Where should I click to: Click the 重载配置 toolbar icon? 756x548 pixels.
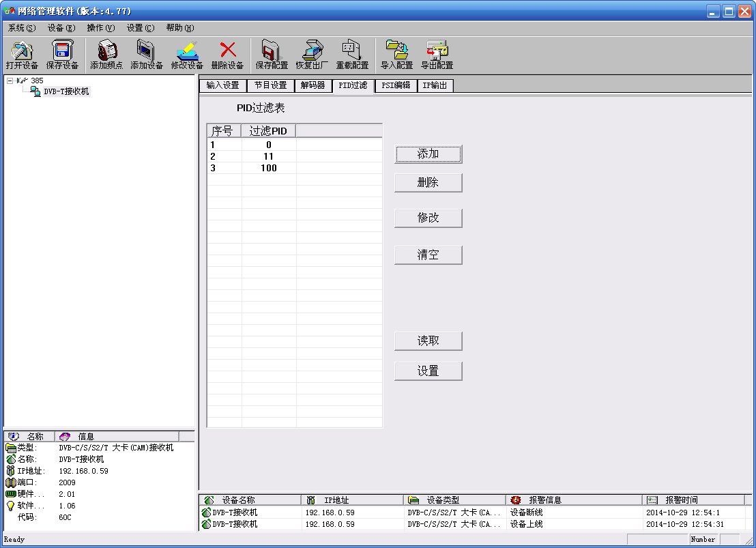(x=353, y=55)
